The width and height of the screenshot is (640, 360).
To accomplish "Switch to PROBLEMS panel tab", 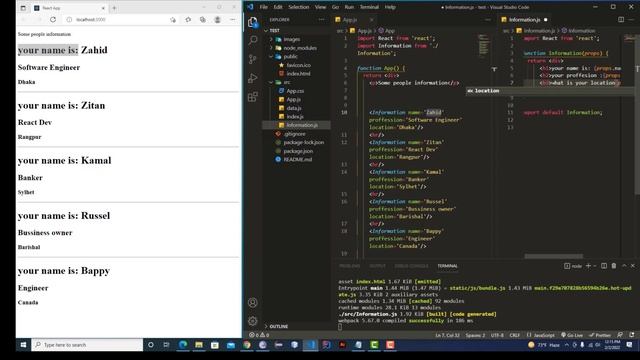I will 349,266.
